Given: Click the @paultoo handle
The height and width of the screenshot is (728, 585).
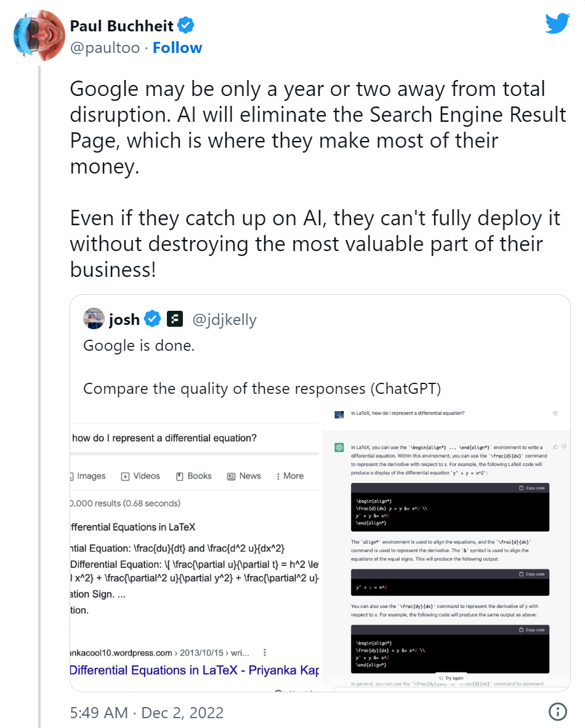Looking at the screenshot, I should click(106, 47).
